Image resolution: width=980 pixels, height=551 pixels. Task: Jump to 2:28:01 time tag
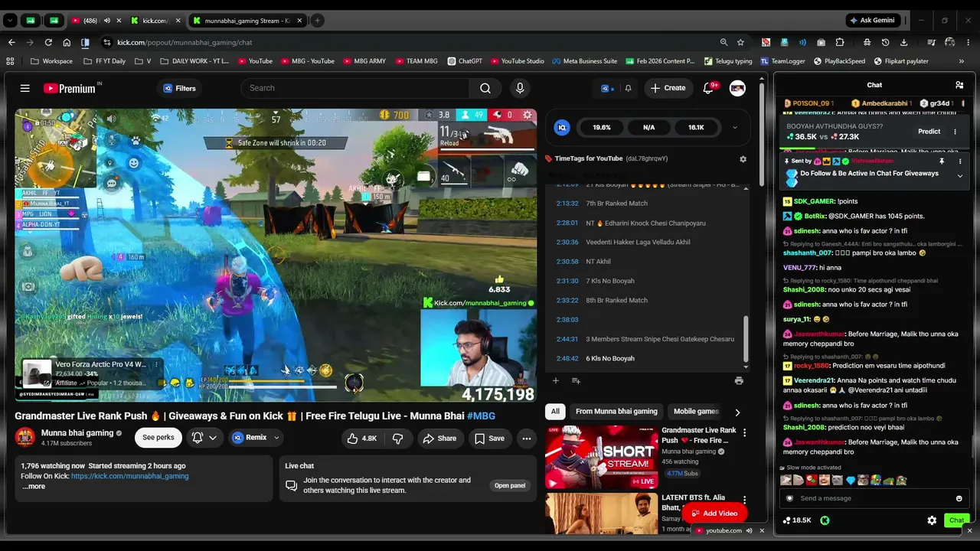click(x=567, y=223)
